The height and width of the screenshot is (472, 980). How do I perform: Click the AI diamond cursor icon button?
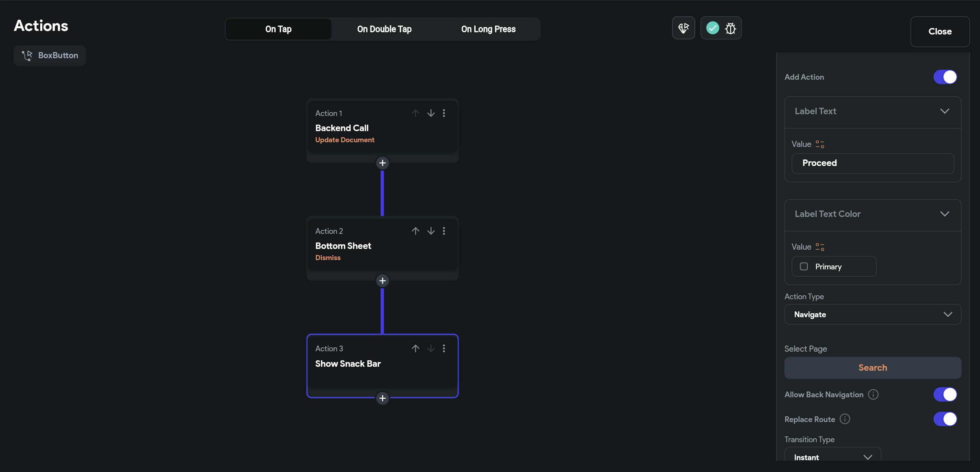(x=683, y=28)
